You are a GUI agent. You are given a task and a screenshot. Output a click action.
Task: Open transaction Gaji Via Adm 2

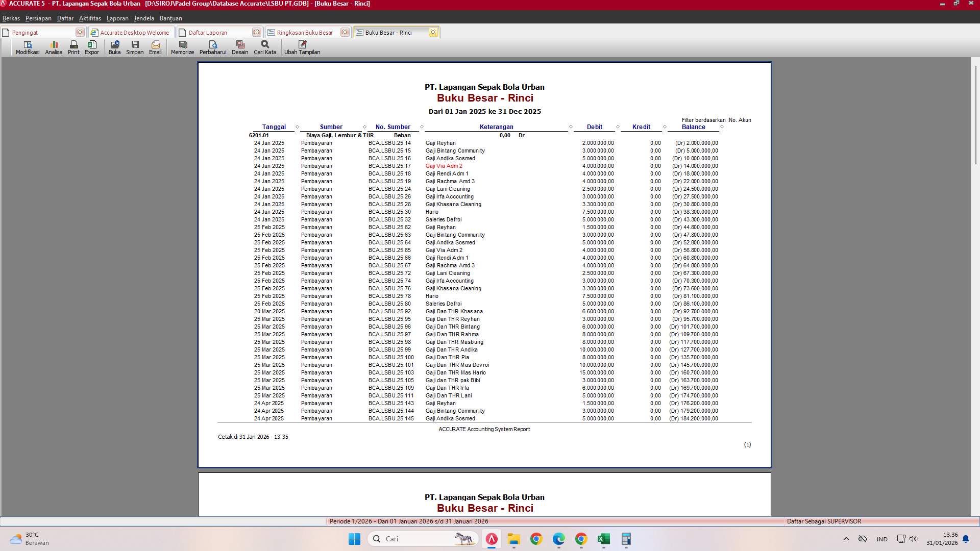(444, 166)
